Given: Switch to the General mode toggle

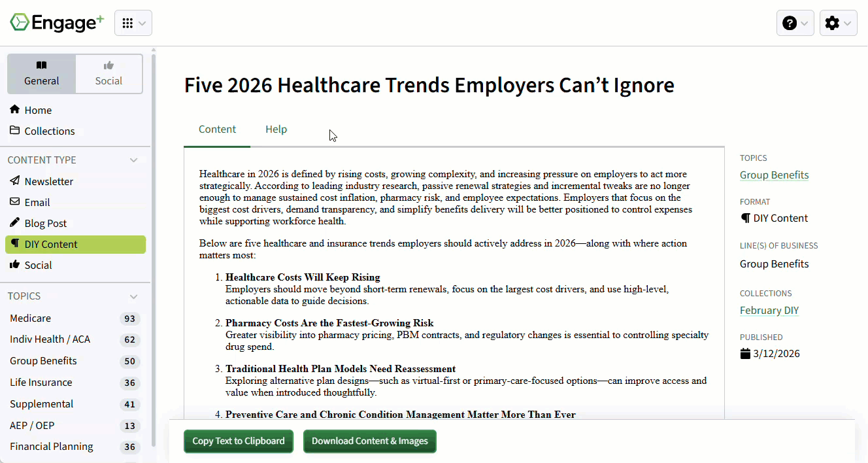Looking at the screenshot, I should pyautogui.click(x=42, y=74).
